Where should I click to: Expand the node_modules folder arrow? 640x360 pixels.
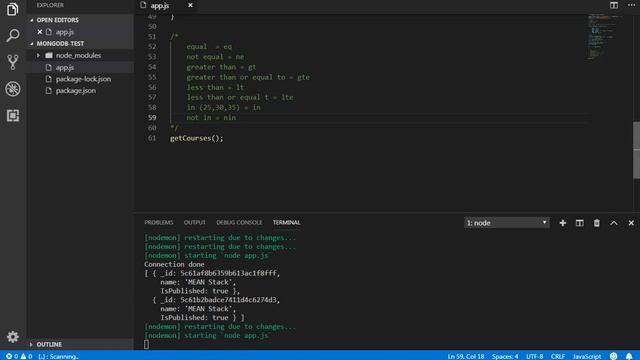click(x=38, y=55)
